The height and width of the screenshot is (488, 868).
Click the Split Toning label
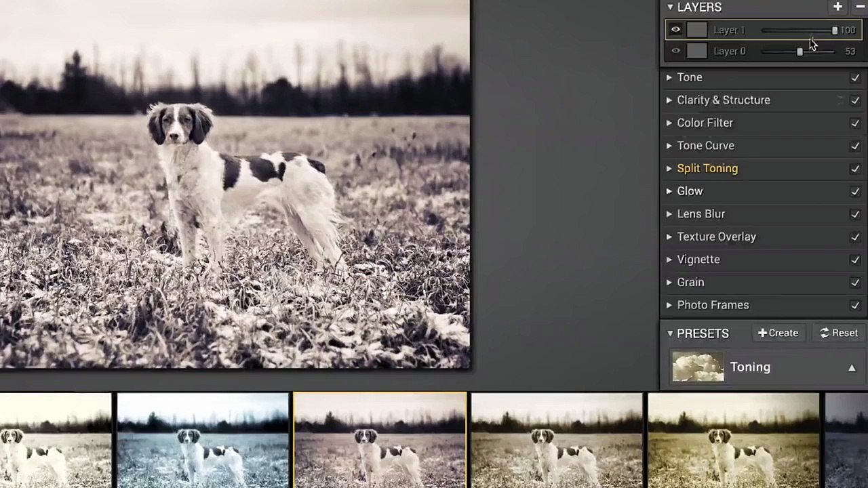coord(707,169)
